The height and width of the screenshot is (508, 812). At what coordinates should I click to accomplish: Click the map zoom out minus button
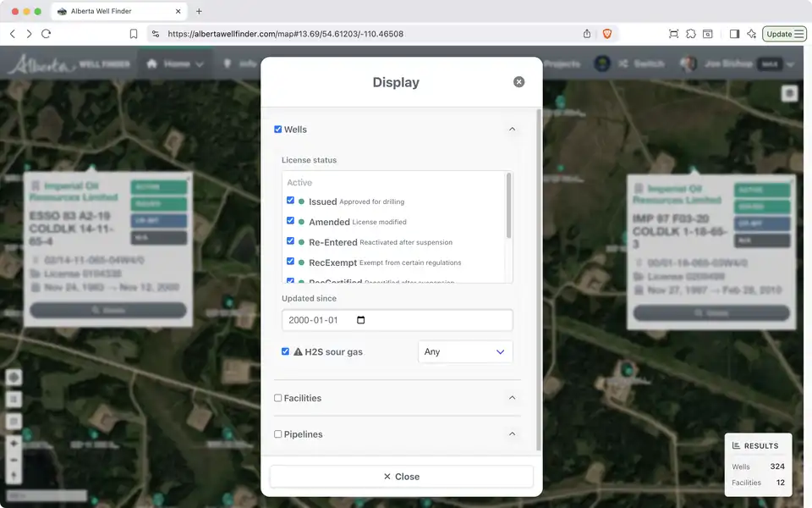click(x=14, y=460)
